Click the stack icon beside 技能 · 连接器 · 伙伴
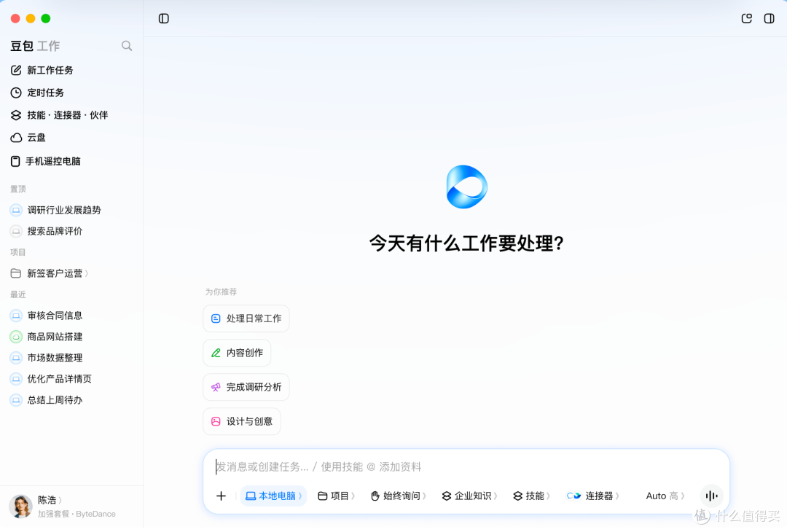Screen dimensions: 787x532 16,115
